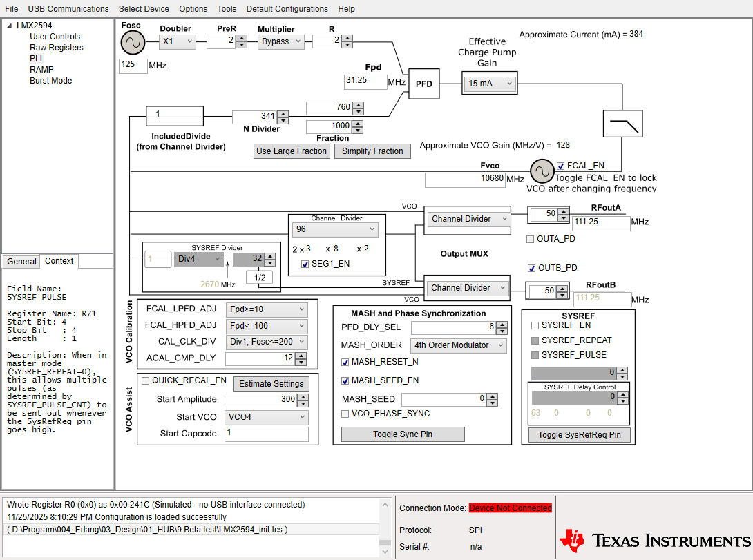Uncheck the OUTB_PD checkbox

click(532, 268)
